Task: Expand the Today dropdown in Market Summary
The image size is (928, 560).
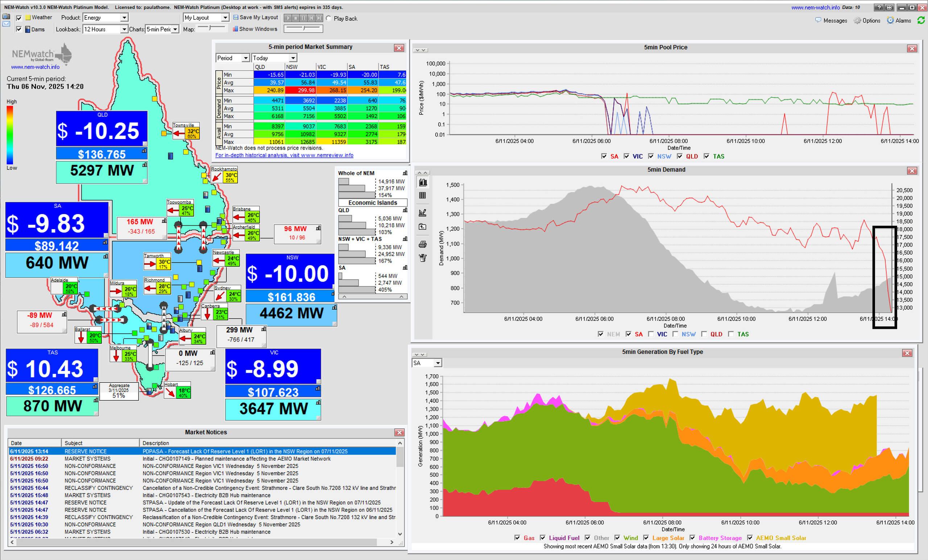Action: [293, 58]
